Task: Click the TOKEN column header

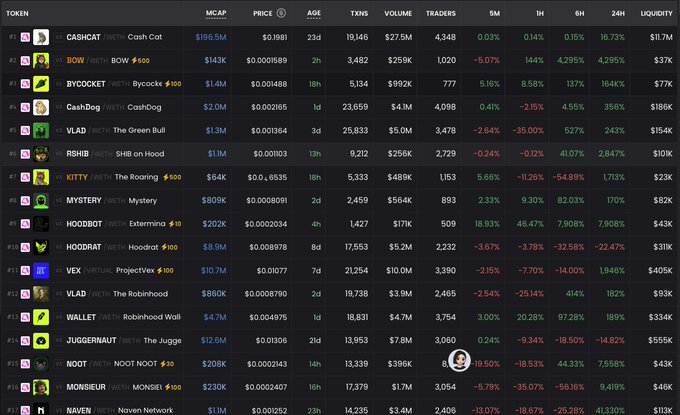Action: (x=17, y=13)
